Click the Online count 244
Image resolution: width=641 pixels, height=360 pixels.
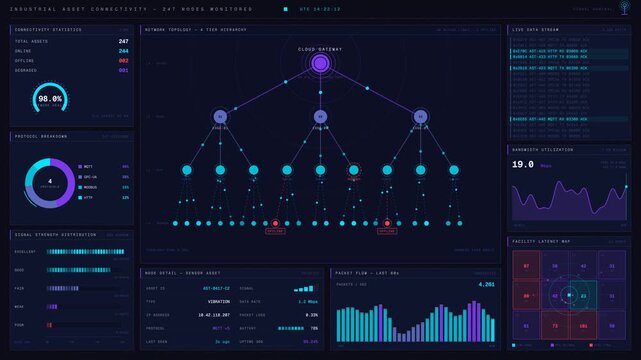click(x=123, y=51)
